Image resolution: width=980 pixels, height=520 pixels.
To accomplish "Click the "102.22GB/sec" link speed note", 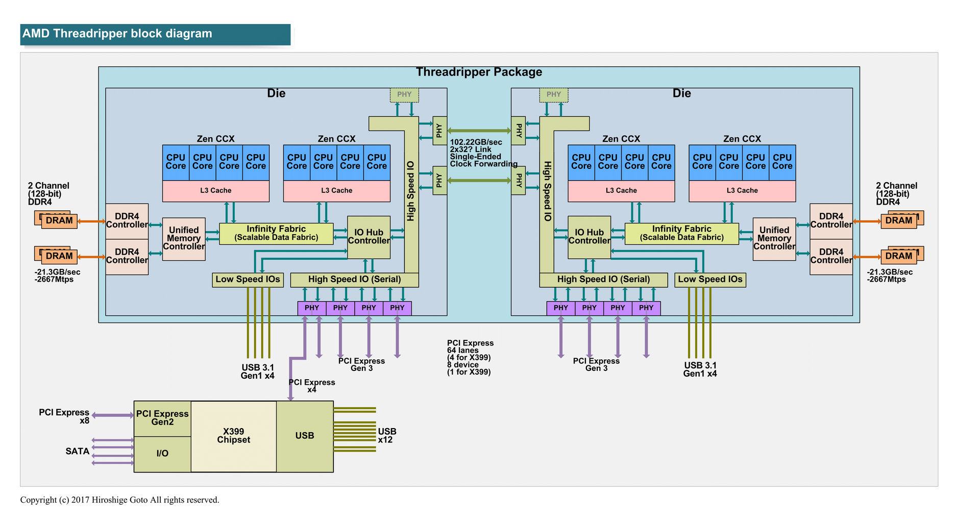I will [x=483, y=153].
